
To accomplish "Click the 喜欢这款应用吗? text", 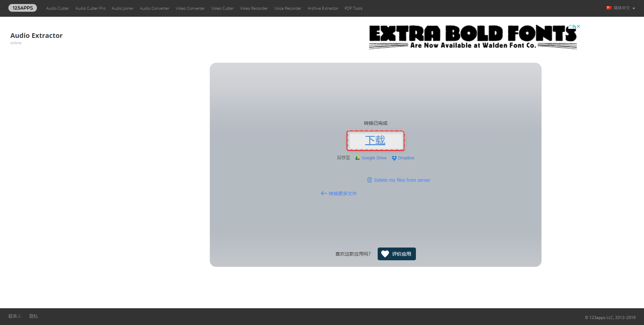I will click(x=353, y=254).
